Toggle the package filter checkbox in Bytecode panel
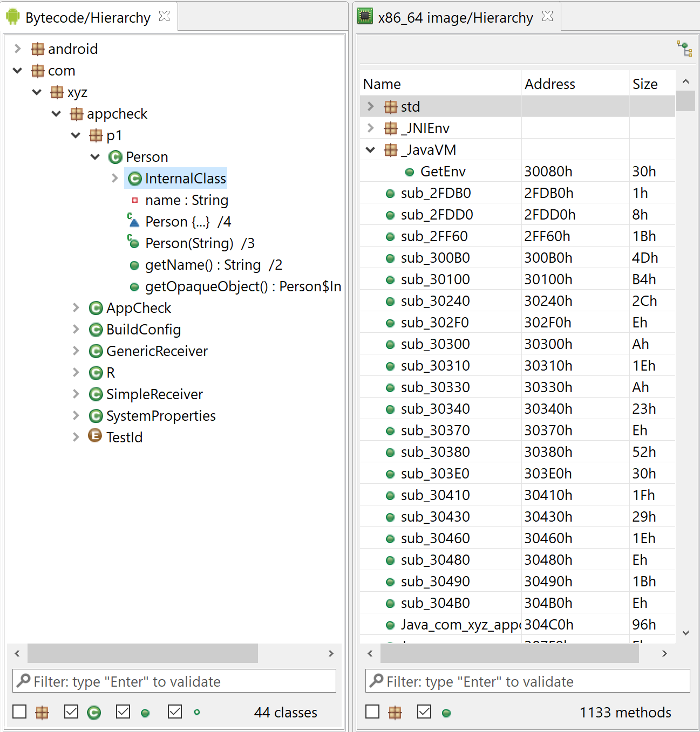The width and height of the screenshot is (700, 732). tap(19, 712)
